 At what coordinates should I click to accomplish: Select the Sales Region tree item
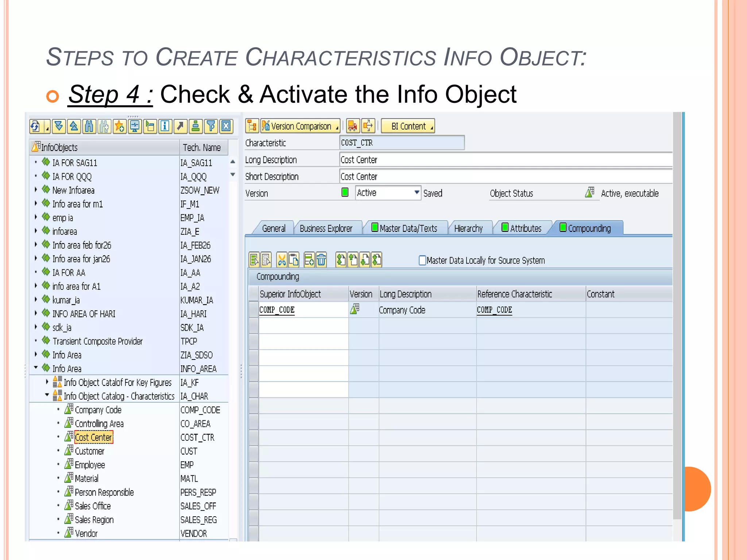click(x=94, y=520)
